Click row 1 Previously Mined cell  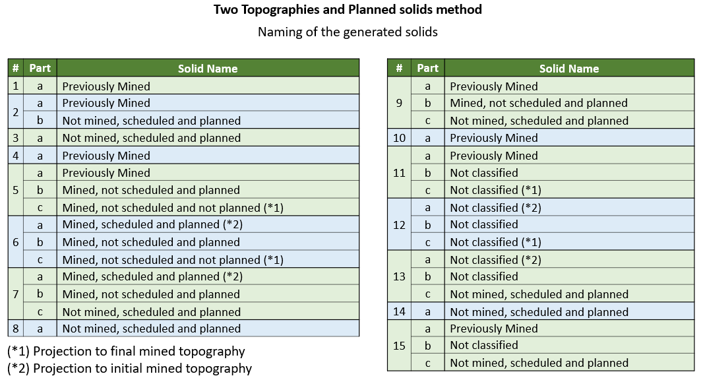(208, 86)
